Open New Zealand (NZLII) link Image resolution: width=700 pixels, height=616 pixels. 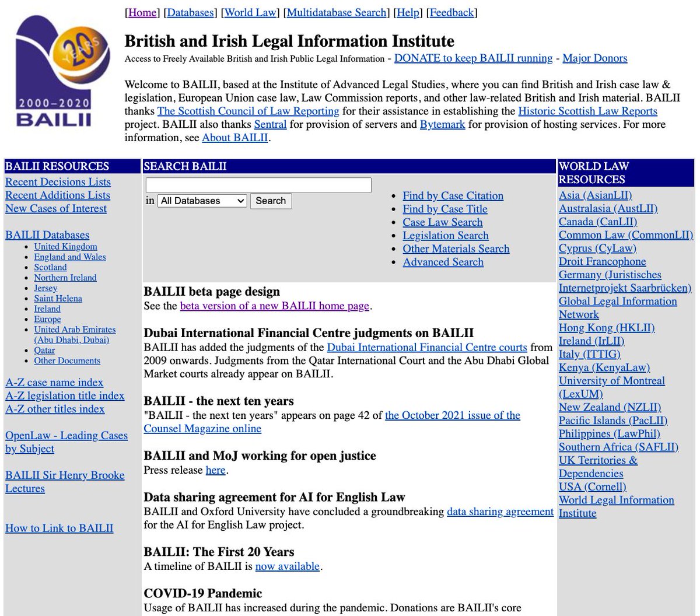pos(610,407)
